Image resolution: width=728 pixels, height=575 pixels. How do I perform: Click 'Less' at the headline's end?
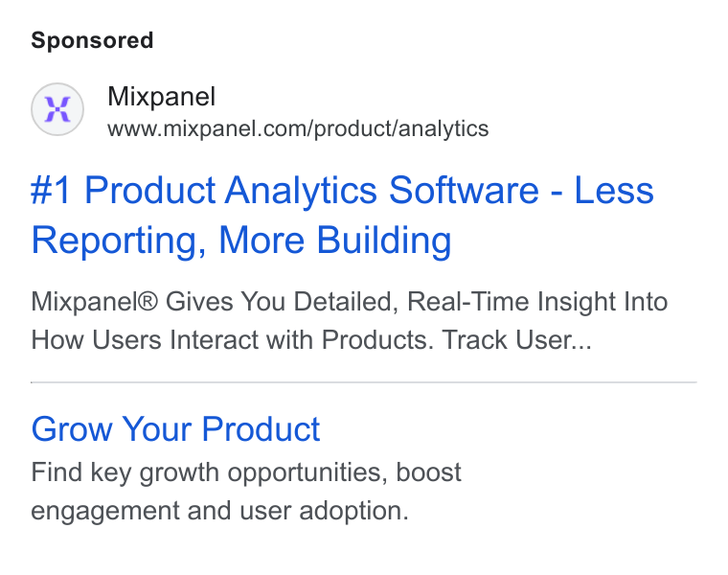click(x=614, y=191)
